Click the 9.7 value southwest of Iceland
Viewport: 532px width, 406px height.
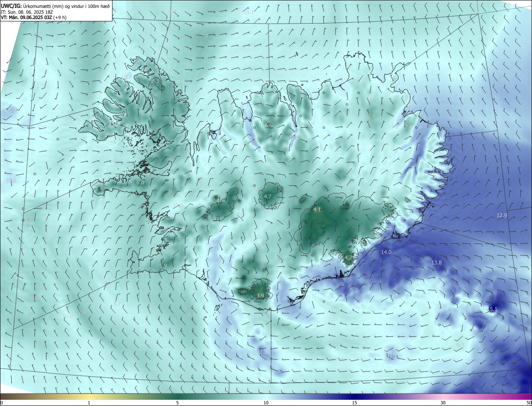[117, 304]
